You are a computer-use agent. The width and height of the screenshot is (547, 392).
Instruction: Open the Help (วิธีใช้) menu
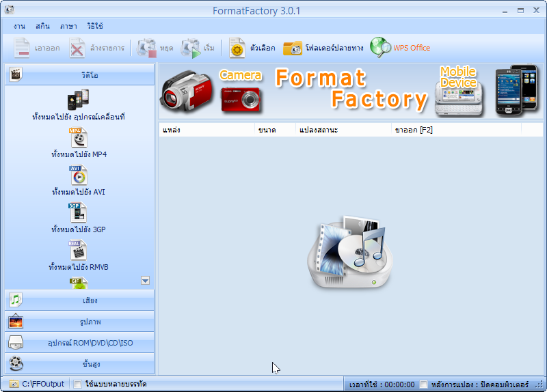(x=95, y=26)
